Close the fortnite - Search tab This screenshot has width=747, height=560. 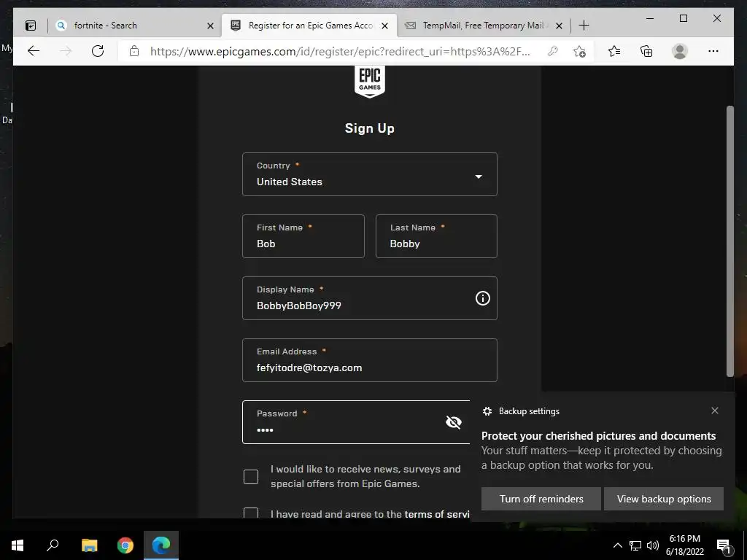210,26
